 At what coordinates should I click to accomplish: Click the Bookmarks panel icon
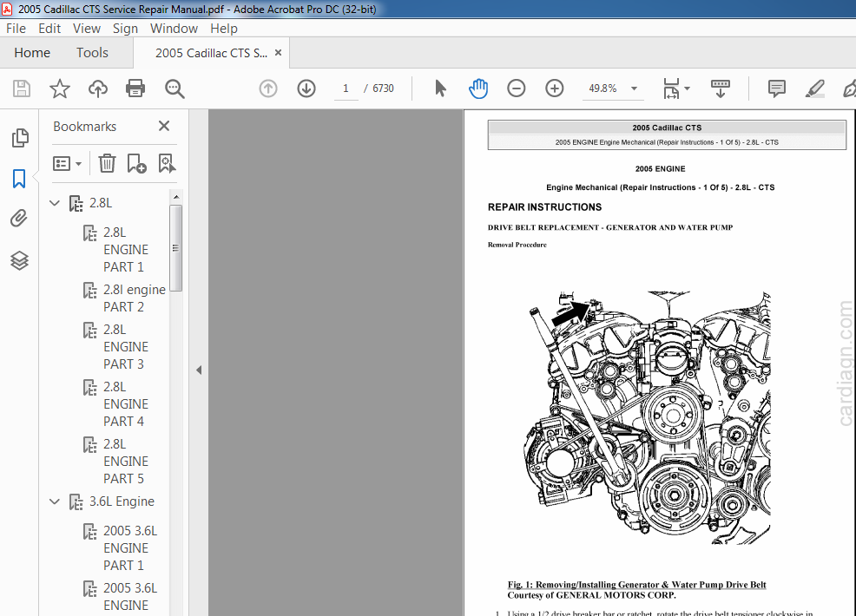(x=19, y=179)
